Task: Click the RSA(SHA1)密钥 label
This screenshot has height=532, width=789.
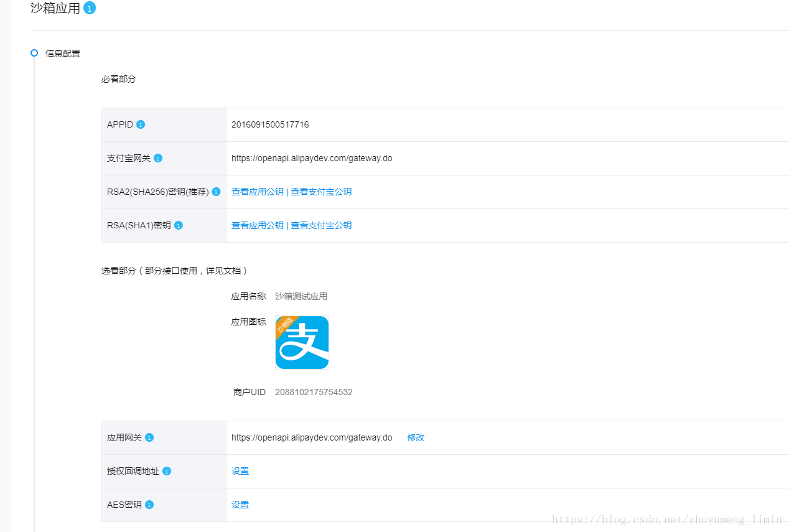Action: (139, 225)
